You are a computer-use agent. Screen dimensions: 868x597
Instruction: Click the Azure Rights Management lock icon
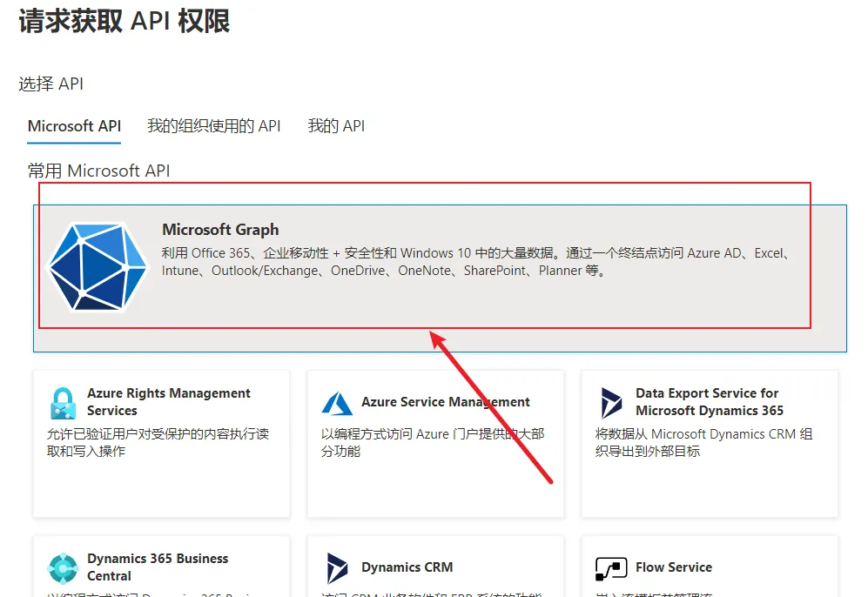click(63, 403)
